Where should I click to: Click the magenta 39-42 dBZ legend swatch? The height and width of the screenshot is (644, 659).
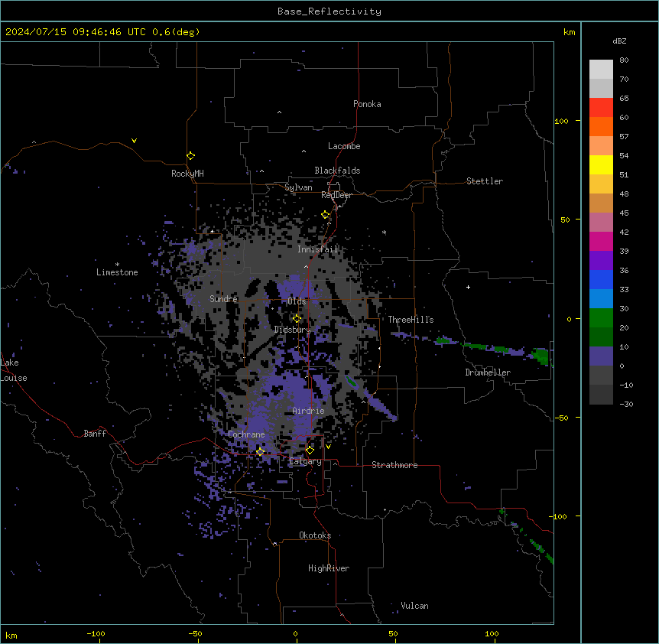[x=601, y=241]
